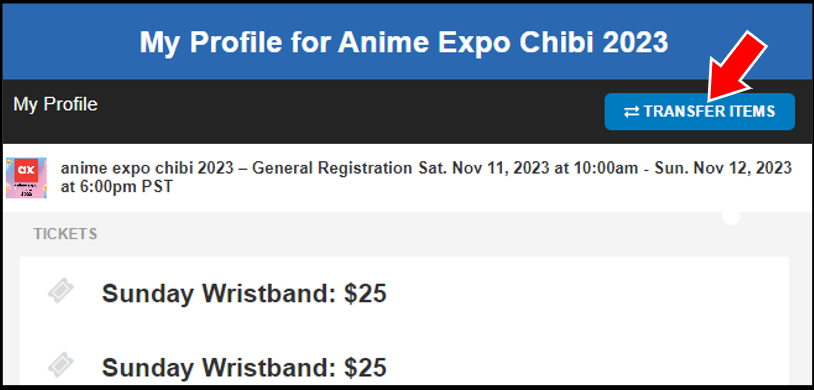The image size is (814, 390).
Task: Click the $25 price on first wristband
Action: [365, 294]
